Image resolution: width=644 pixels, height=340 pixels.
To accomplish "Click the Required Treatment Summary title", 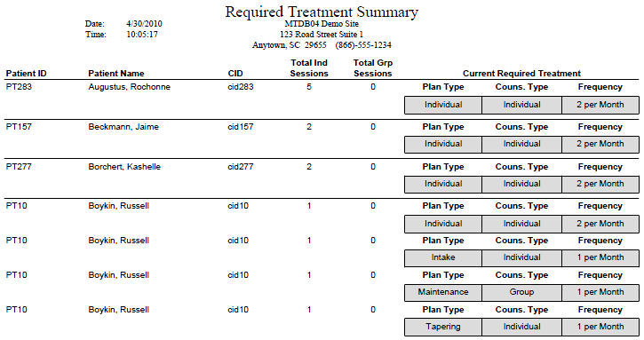I will click(x=322, y=12).
